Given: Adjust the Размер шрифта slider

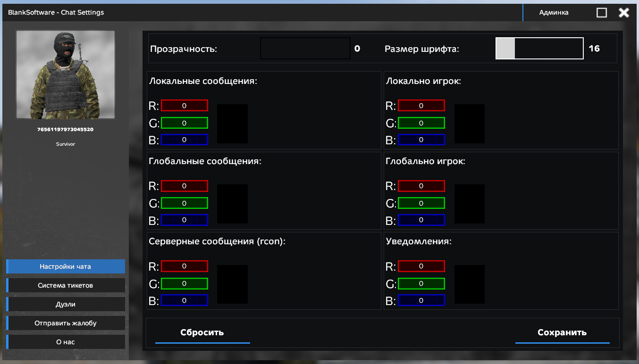Looking at the screenshot, I should coord(539,49).
